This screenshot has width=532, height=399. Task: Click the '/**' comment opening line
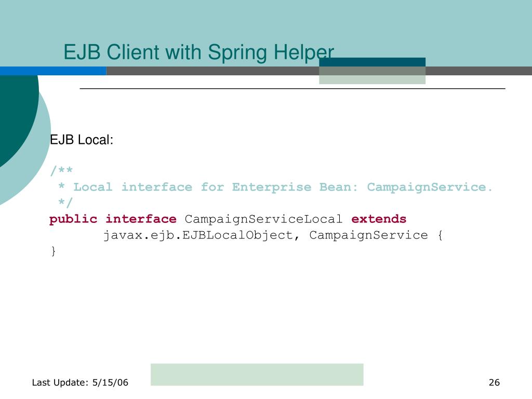tap(61, 170)
